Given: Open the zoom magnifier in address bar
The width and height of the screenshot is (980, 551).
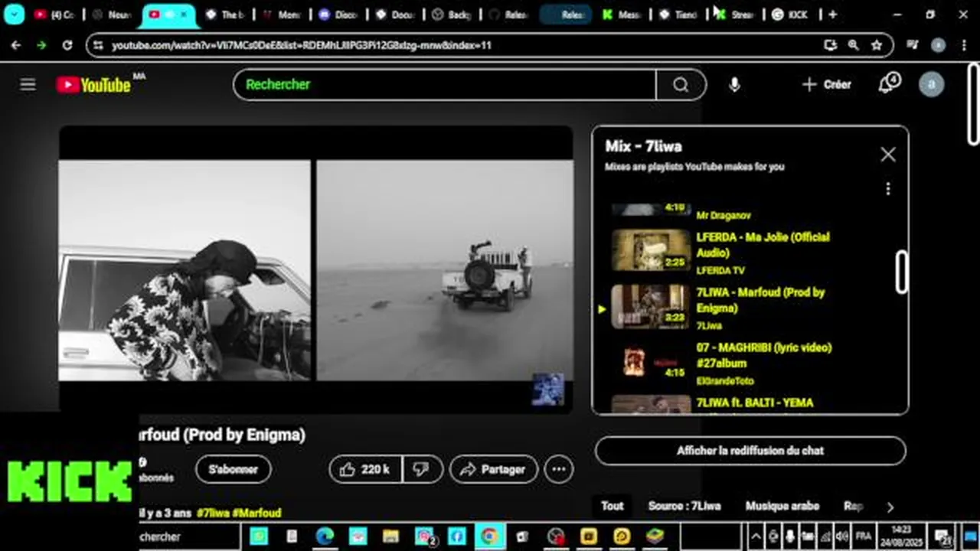Looking at the screenshot, I should (854, 45).
